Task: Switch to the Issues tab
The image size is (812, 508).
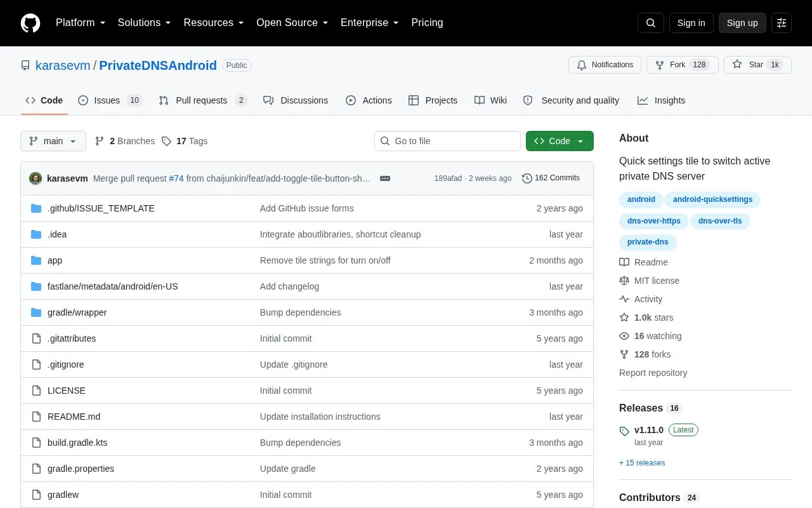Action: [110, 100]
